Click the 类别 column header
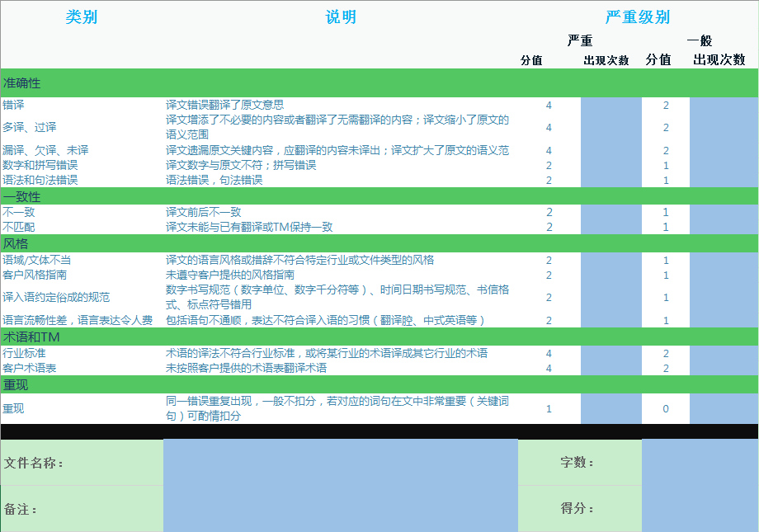The image size is (759, 532). 81,17
